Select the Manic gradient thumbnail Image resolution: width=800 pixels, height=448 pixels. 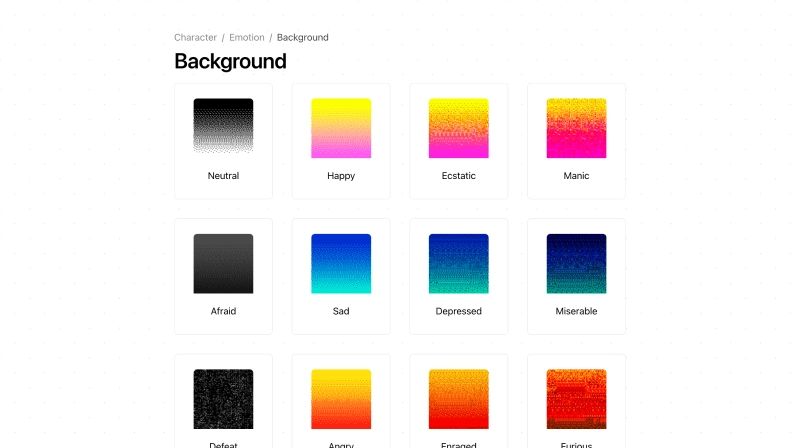click(577, 128)
